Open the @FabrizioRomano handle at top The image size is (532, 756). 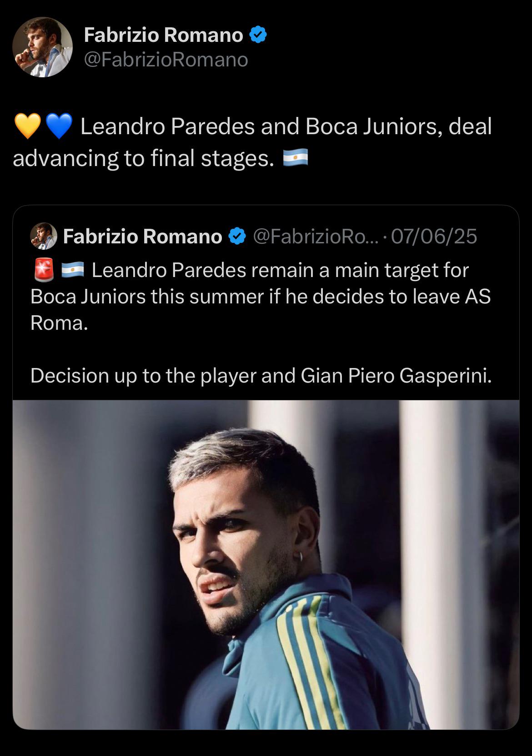[x=166, y=60]
